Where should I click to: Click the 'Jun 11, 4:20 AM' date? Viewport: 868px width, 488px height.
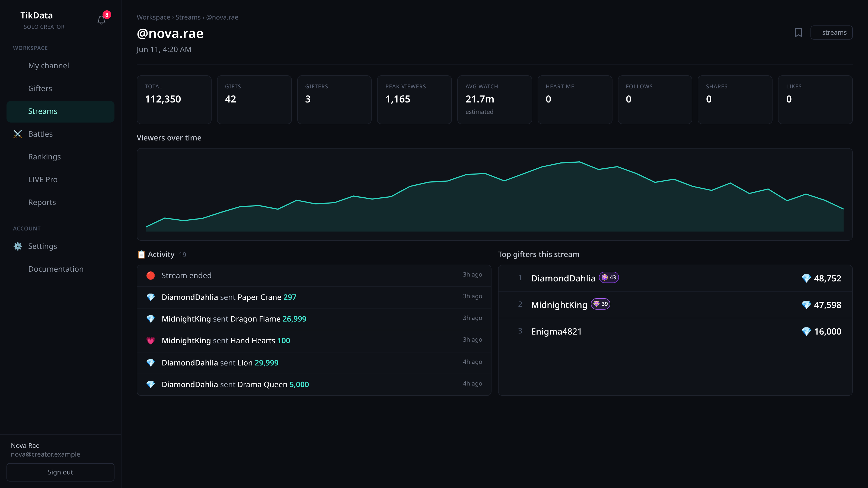[164, 50]
